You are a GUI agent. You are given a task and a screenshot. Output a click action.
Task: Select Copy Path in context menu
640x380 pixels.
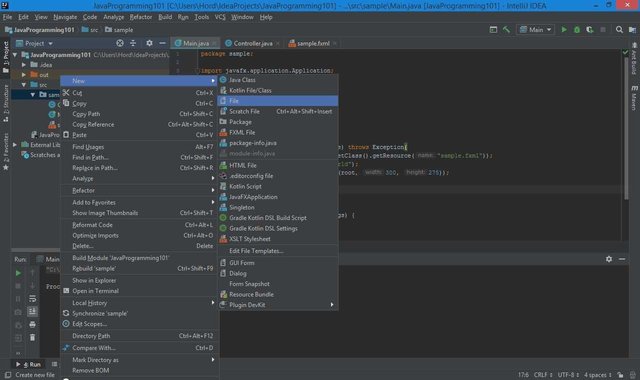[139, 114]
